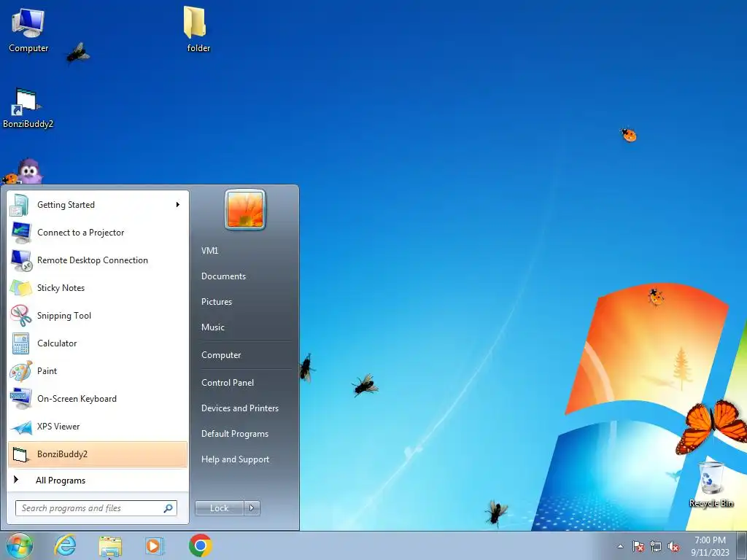747x560 pixels.
Task: Click the Calculator label
Action: (x=57, y=343)
